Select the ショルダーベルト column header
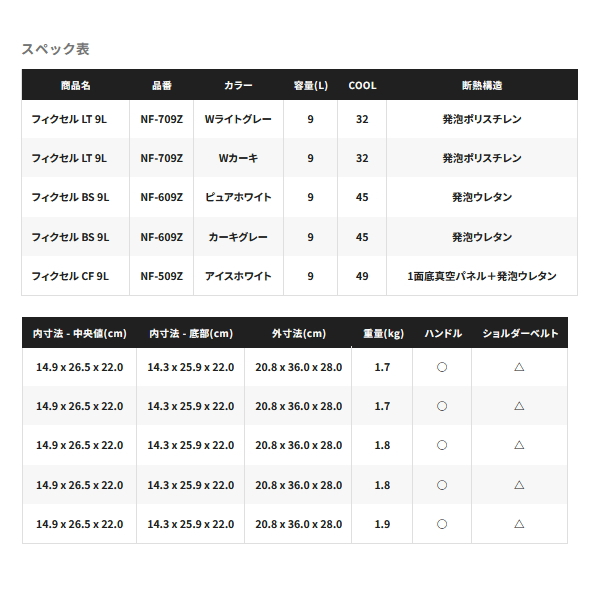Screen dimensions: 600x600 (x=520, y=334)
